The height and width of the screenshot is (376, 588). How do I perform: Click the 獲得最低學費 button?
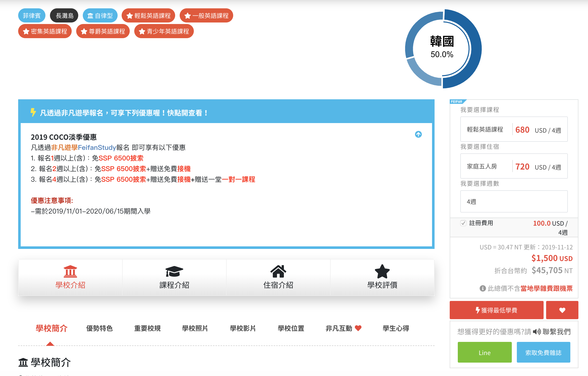click(496, 310)
